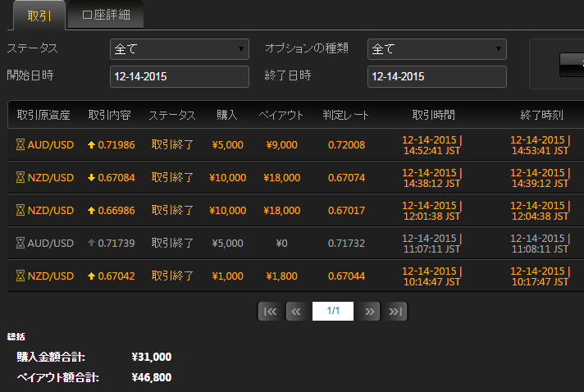Click the ¥46,800 payout total
This screenshot has height=392, width=584.
[x=152, y=377]
